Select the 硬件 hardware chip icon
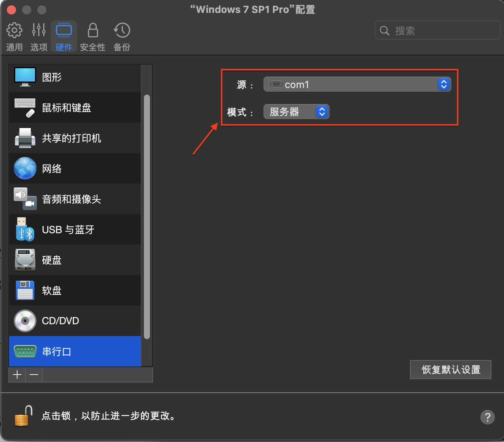 (64, 30)
